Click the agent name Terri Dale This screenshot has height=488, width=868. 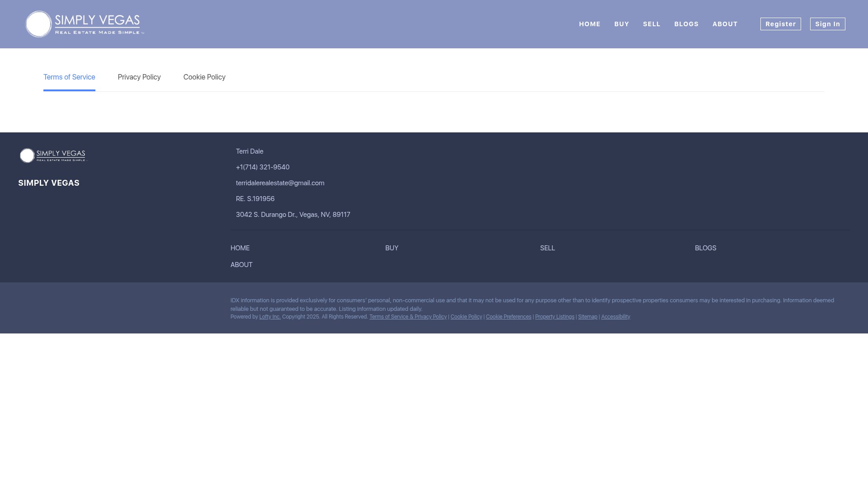click(x=250, y=151)
